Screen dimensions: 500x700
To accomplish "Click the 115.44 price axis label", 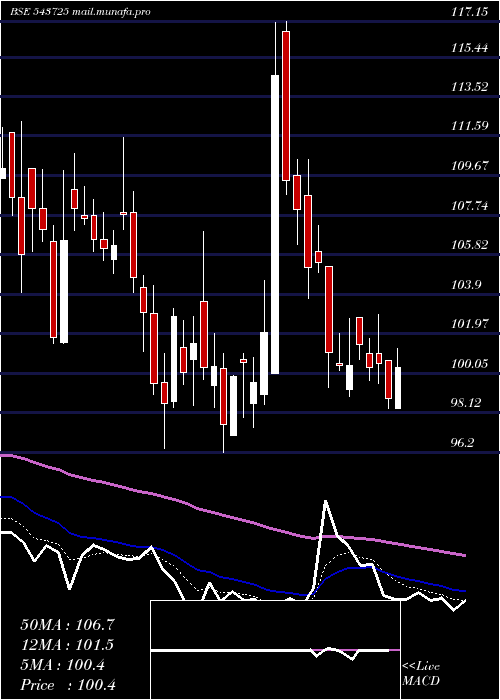I will [x=469, y=48].
